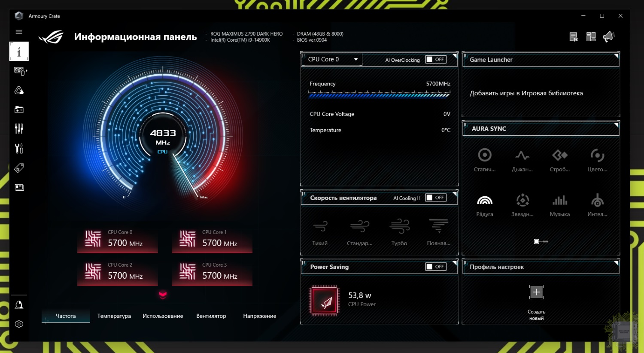
Task: Toggle the AI OverClocking switch
Action: coord(435,60)
